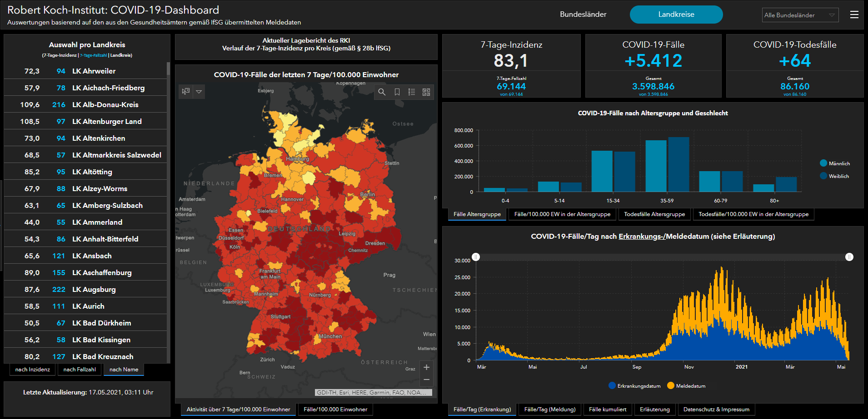Image resolution: width=868 pixels, height=419 pixels.
Task: Open the map bookmarks icon
Action: 397,92
